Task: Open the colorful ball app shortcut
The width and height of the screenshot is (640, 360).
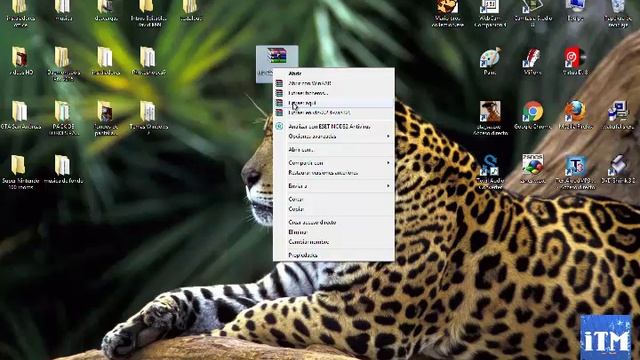Action: click(533, 164)
